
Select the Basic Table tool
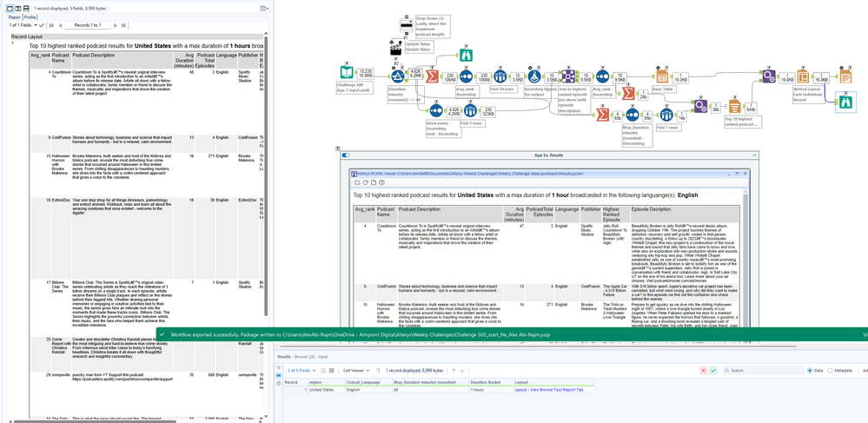(663, 76)
